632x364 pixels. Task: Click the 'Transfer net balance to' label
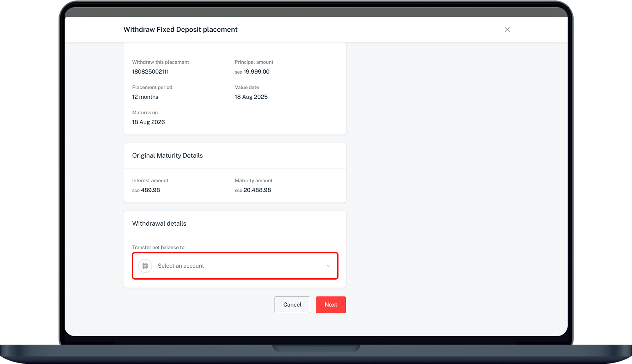[x=158, y=247]
